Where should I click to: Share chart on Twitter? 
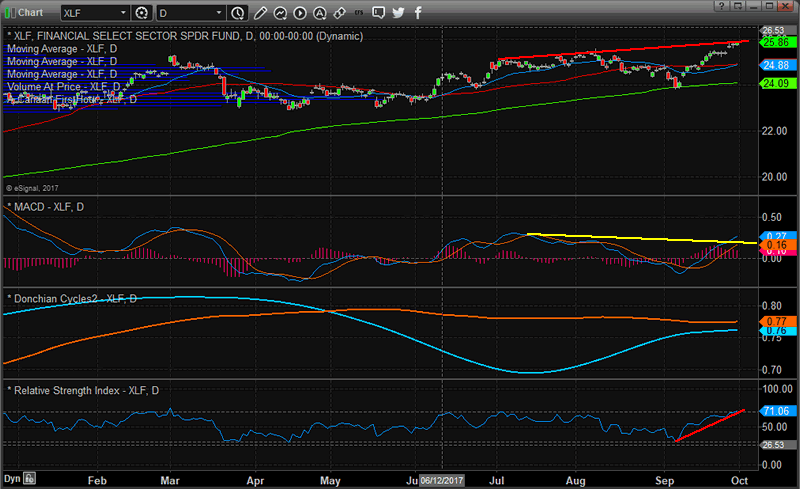point(398,13)
